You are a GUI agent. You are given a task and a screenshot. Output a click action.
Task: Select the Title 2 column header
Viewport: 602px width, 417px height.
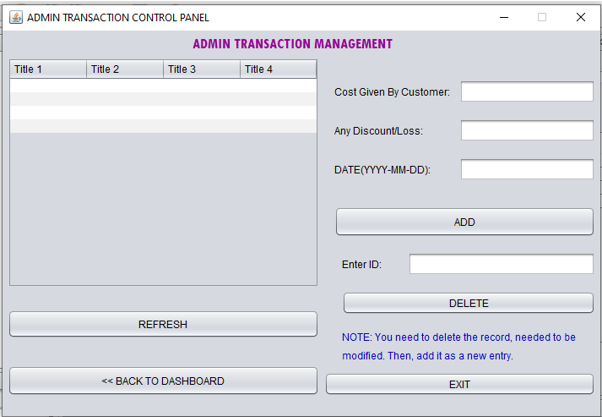(x=125, y=69)
